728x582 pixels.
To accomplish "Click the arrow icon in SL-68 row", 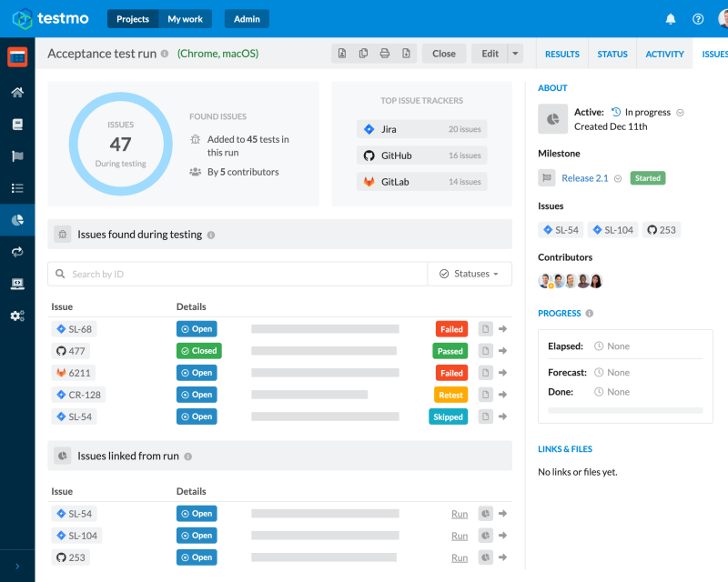I will coord(502,329).
